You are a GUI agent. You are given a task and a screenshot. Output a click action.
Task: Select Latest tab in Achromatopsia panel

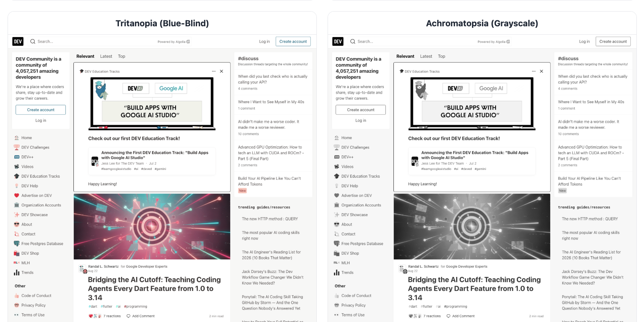click(426, 57)
